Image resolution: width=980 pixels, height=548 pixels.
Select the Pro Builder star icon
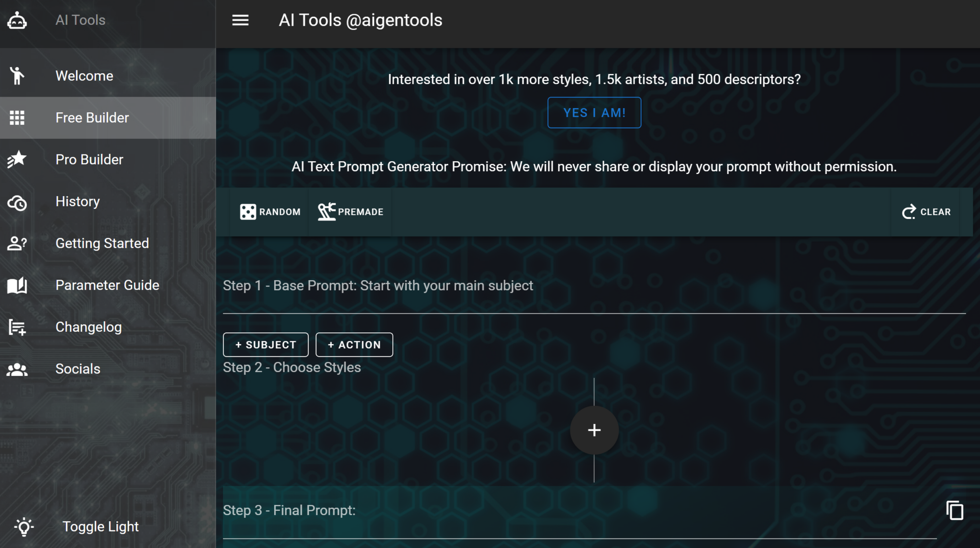click(x=17, y=159)
